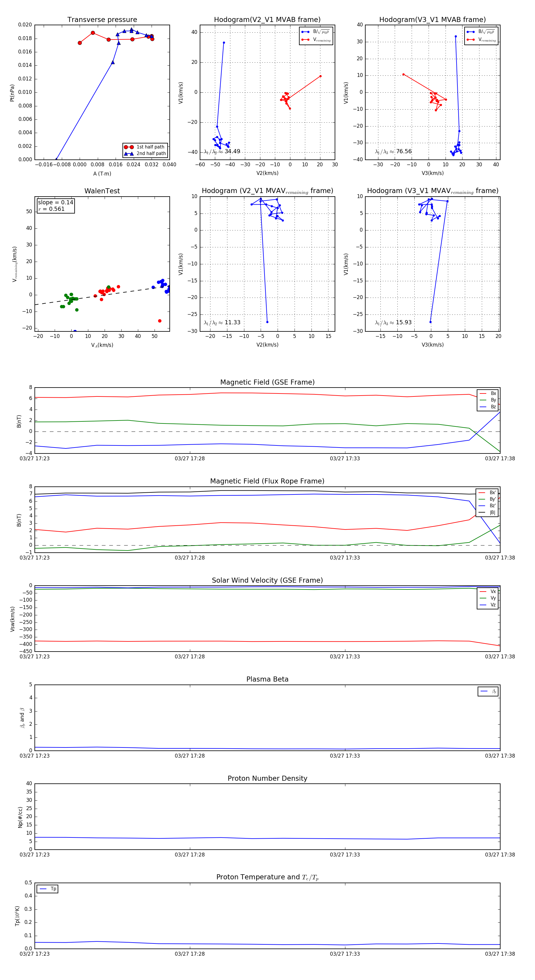The image size is (535, 980).
Task: Click the Bz' legend label in Flux Rope plot
Action: coord(493,506)
